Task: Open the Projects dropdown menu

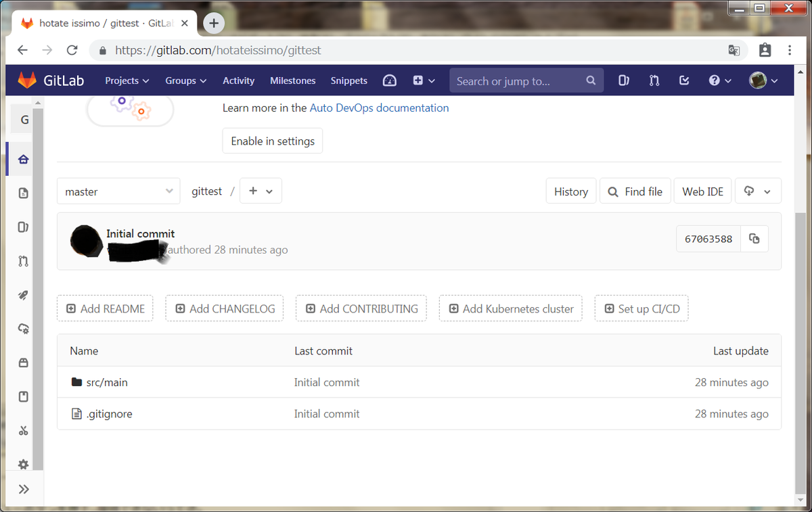Action: [127, 80]
